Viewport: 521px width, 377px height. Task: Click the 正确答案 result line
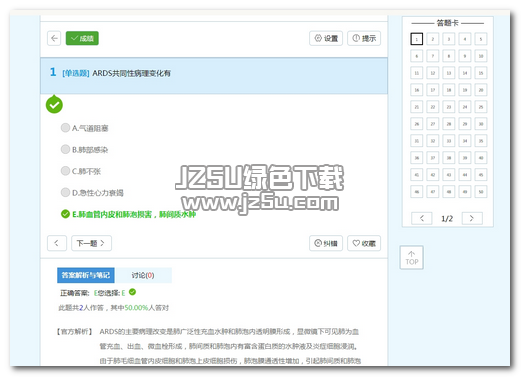(x=98, y=293)
